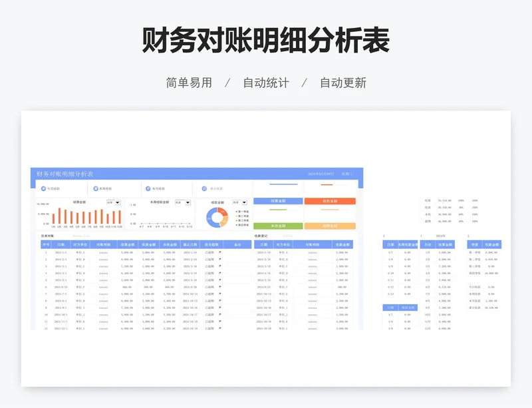Select the 未收金额 column header in main table
The image size is (532, 408).
(170, 244)
